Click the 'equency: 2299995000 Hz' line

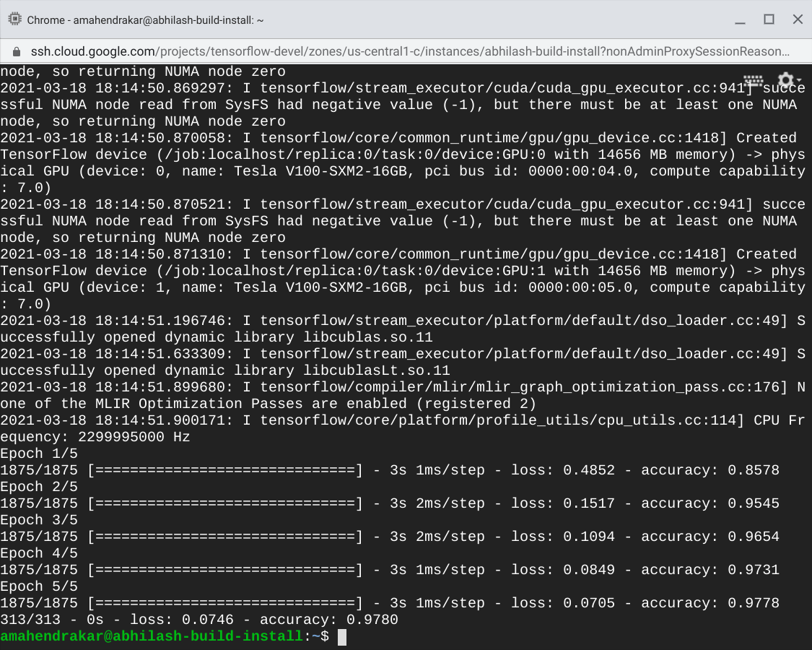(95, 437)
